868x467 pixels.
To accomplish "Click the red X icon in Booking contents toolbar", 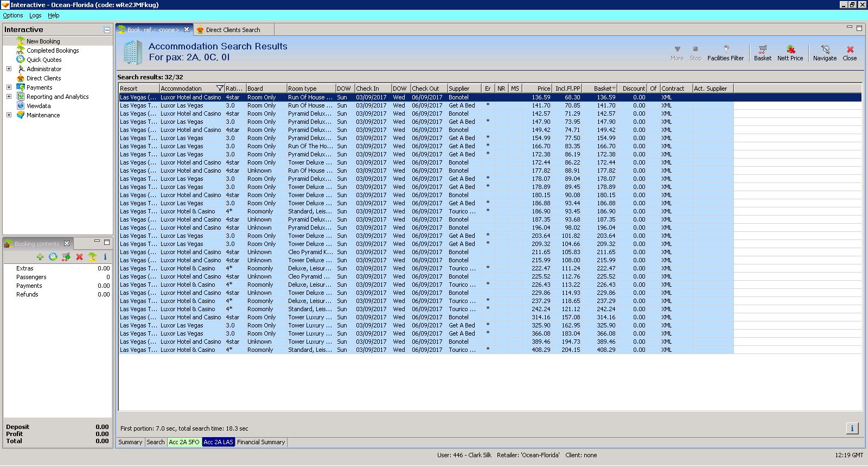I will 79,257.
